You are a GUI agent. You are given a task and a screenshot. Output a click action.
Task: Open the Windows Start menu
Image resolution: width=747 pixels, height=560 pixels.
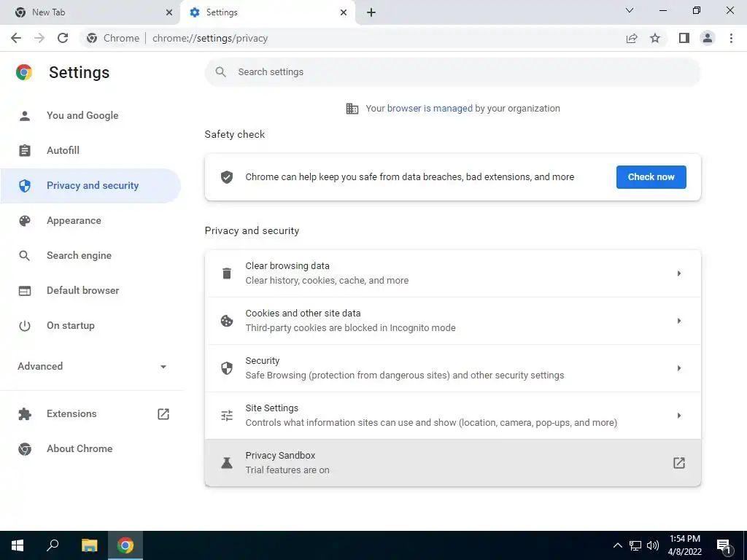(x=18, y=545)
